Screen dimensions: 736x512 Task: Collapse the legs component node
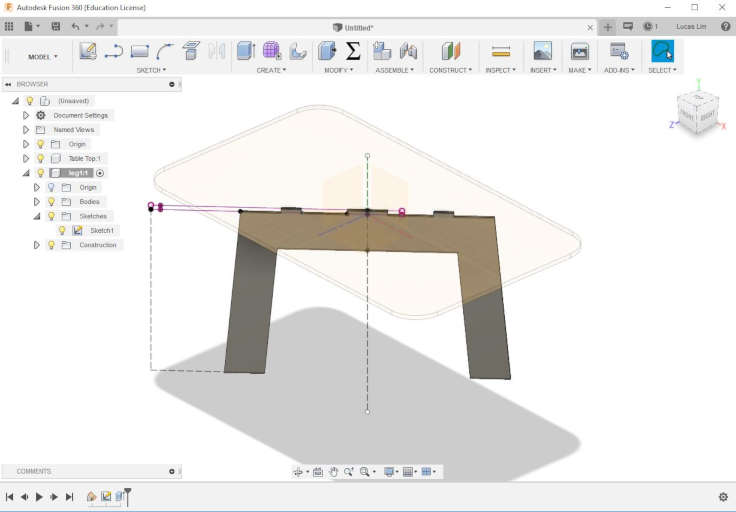pyautogui.click(x=26, y=173)
